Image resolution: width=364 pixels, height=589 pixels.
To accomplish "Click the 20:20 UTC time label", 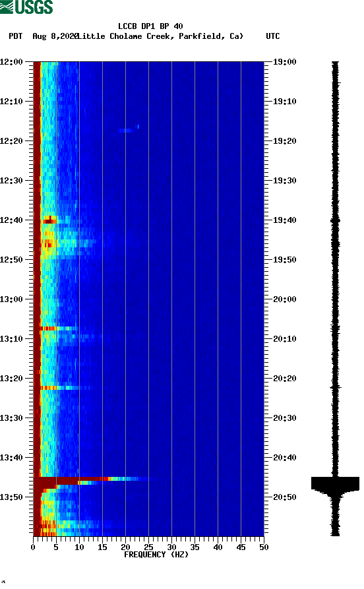I will coord(284,379).
